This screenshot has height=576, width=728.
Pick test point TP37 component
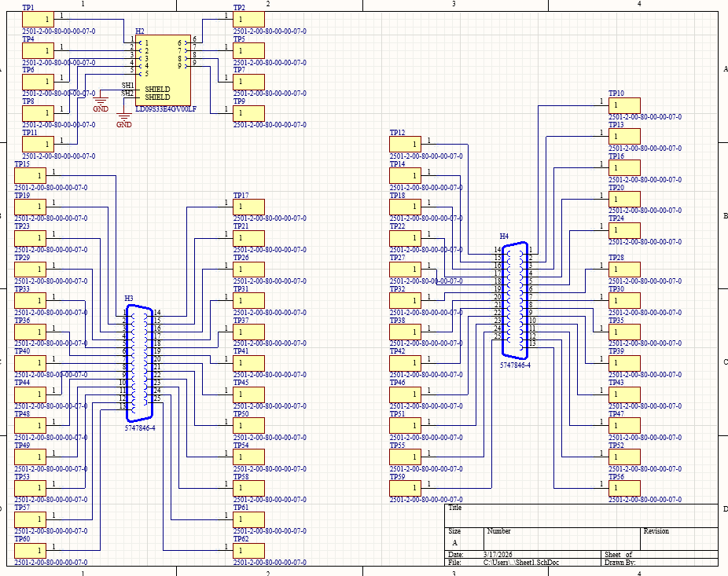tap(249, 332)
